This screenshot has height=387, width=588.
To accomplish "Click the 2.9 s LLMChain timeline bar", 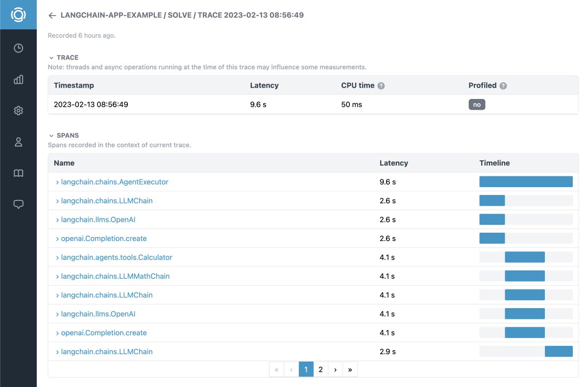I will (559, 352).
